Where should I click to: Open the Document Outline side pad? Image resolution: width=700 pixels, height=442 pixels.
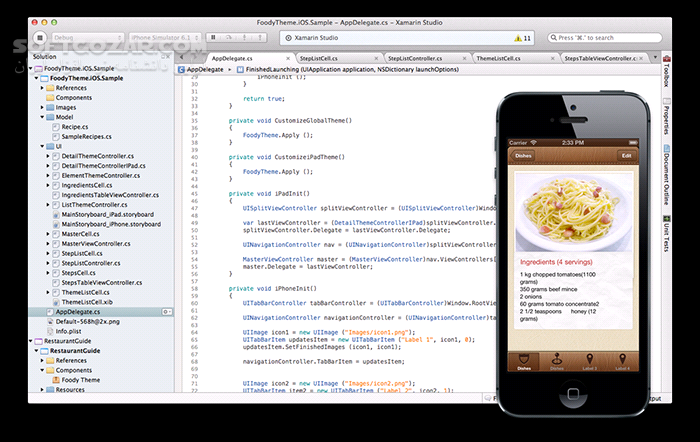pos(667,175)
